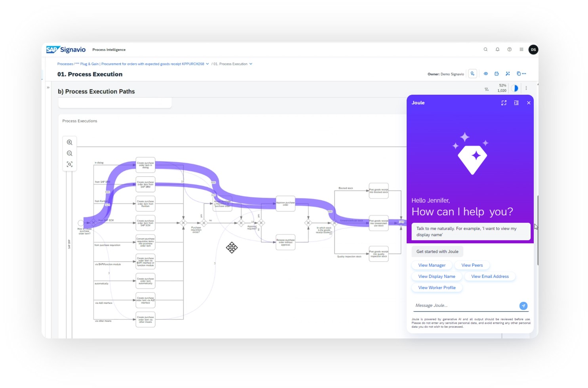This screenshot has height=388, width=588.
Task: Toggle the eye view-mode icon
Action: point(485,74)
